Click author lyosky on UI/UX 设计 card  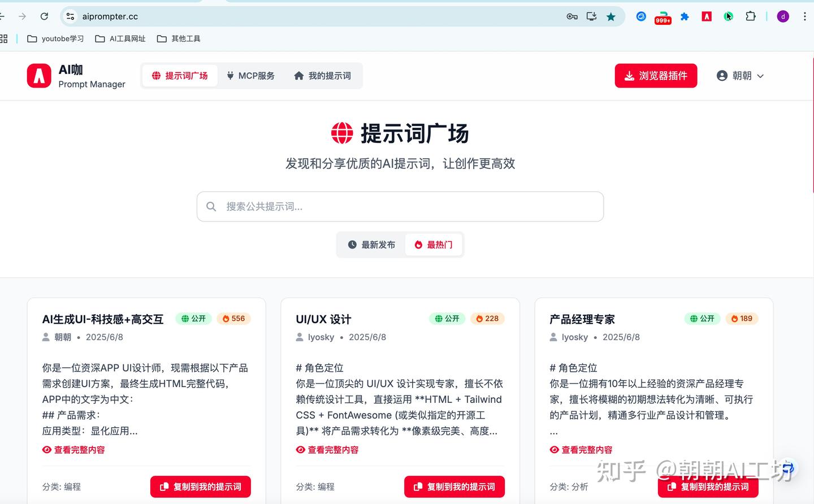321,337
